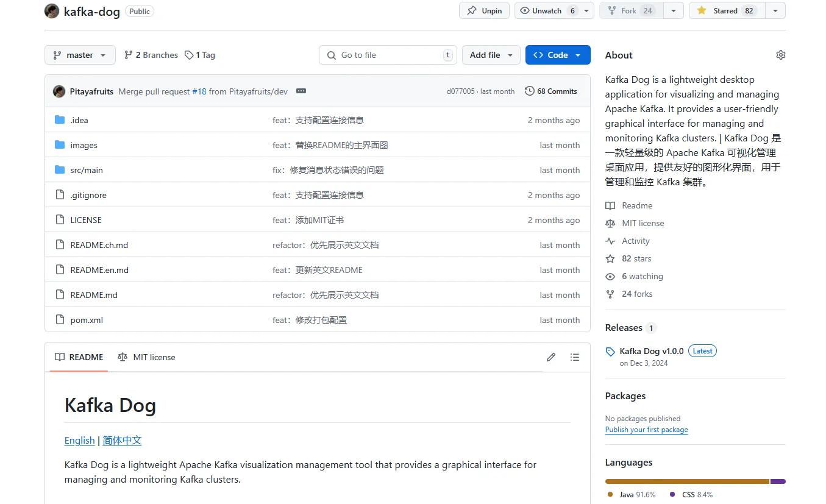Image resolution: width=826 pixels, height=504 pixels.
Task: Open the .gitignore file
Action: pos(88,195)
